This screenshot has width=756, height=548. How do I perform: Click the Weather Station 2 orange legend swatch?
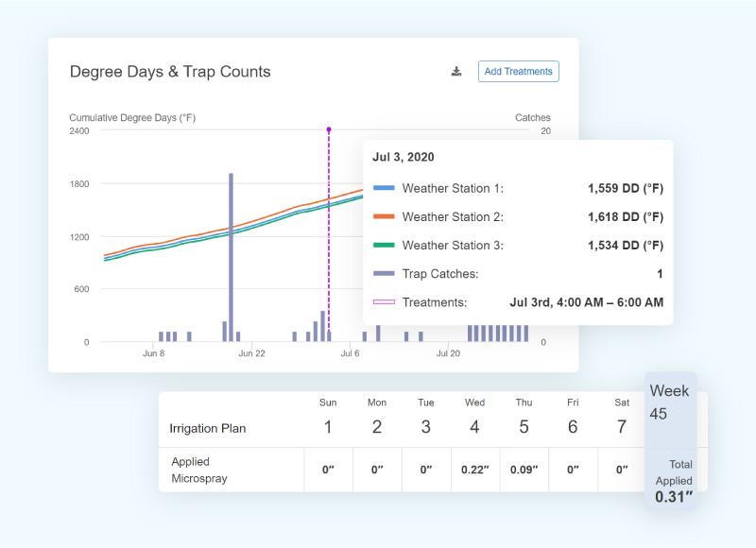(x=384, y=216)
